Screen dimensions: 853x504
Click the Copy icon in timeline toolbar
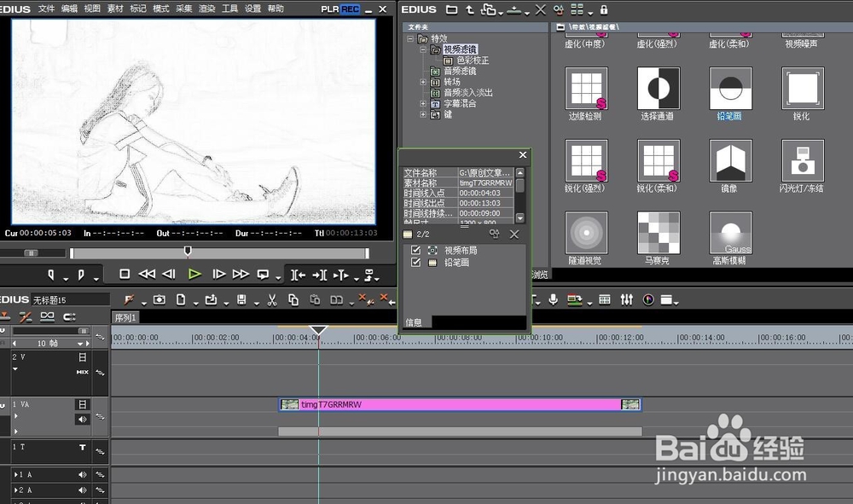tap(293, 300)
